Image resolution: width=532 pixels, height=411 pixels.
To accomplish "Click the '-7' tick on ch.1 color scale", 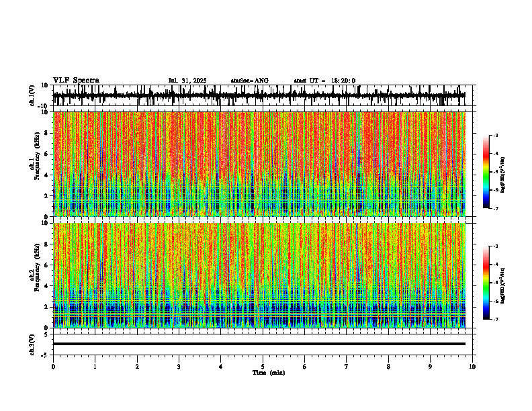I will coord(495,208).
